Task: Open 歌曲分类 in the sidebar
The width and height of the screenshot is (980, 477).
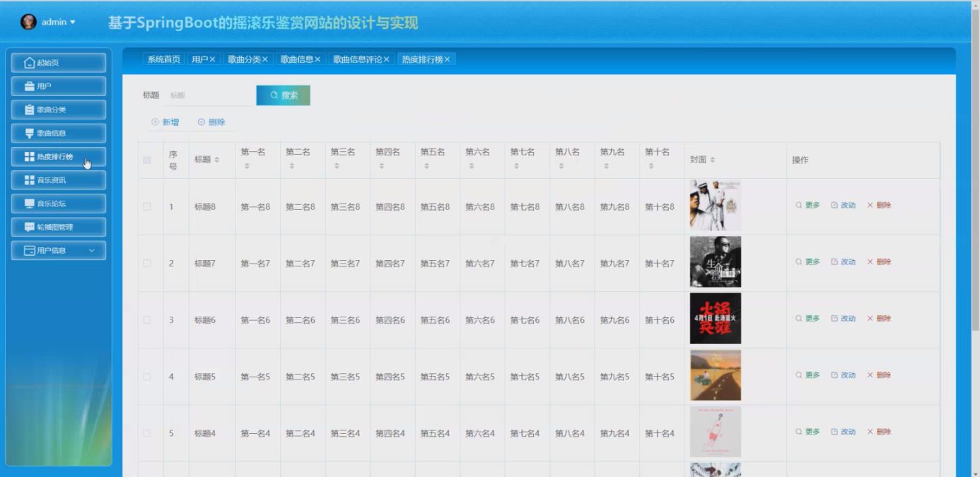Action: point(59,110)
